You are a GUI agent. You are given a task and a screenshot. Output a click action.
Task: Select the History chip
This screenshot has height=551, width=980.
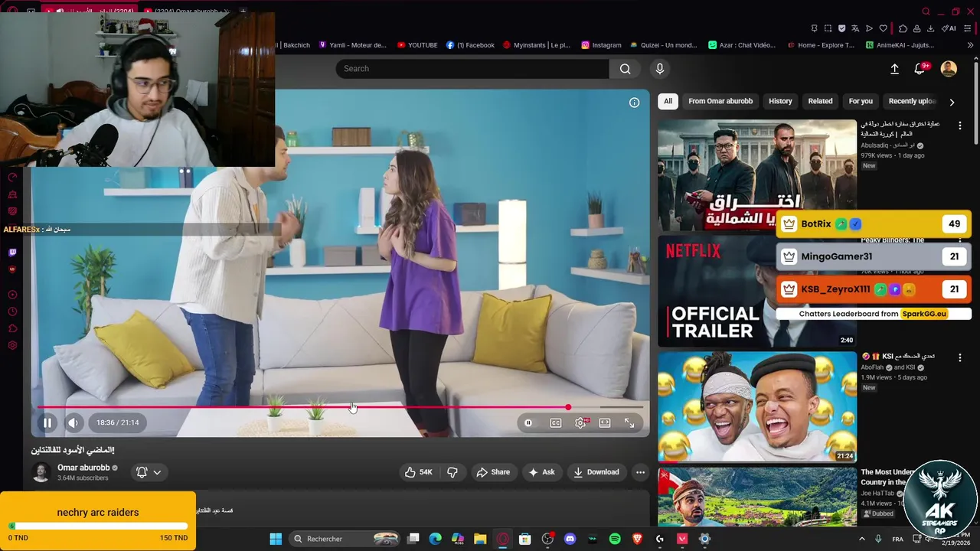click(780, 101)
